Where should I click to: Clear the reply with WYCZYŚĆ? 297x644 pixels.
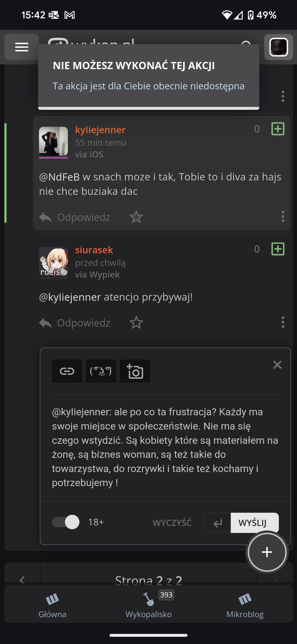[x=172, y=523]
